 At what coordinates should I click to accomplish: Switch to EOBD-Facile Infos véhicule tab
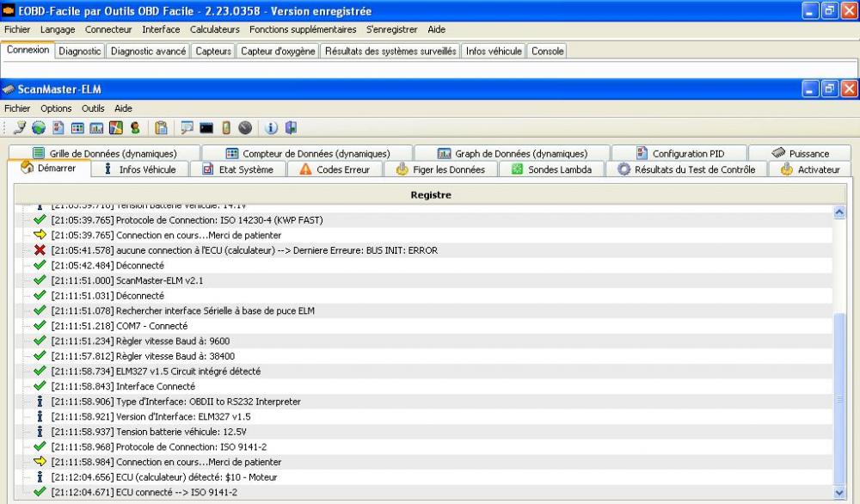coord(494,51)
